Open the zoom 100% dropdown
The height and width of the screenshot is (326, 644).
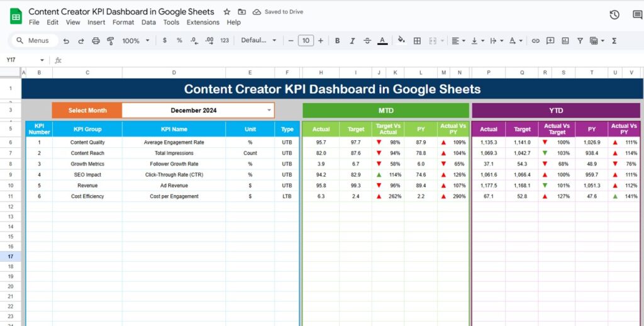pos(136,41)
